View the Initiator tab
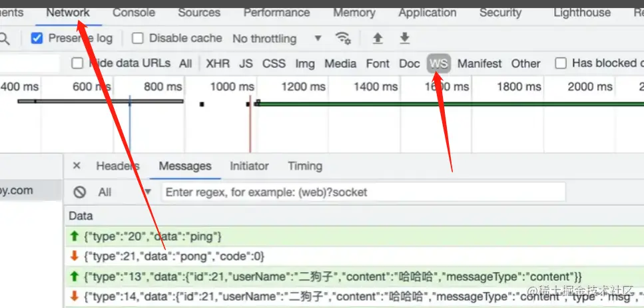 coord(249,166)
